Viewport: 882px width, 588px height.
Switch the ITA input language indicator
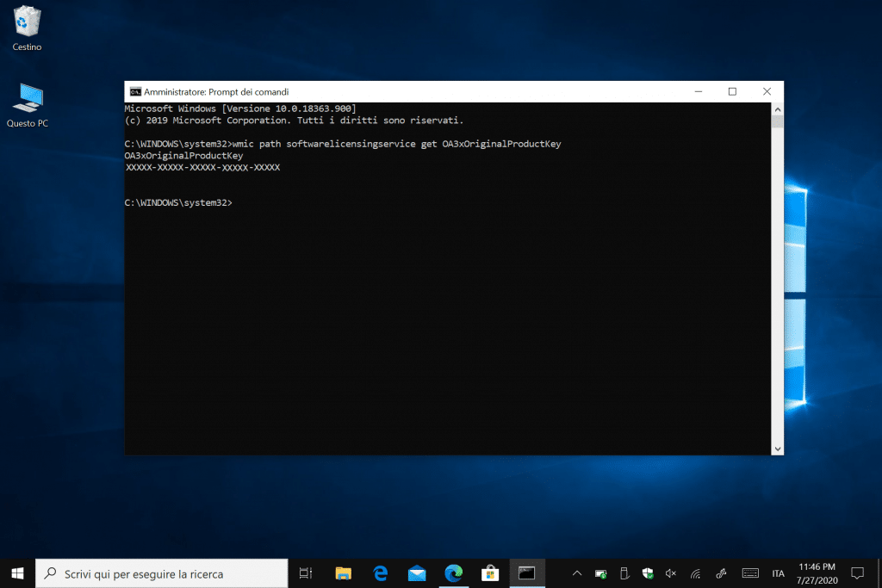(778, 573)
